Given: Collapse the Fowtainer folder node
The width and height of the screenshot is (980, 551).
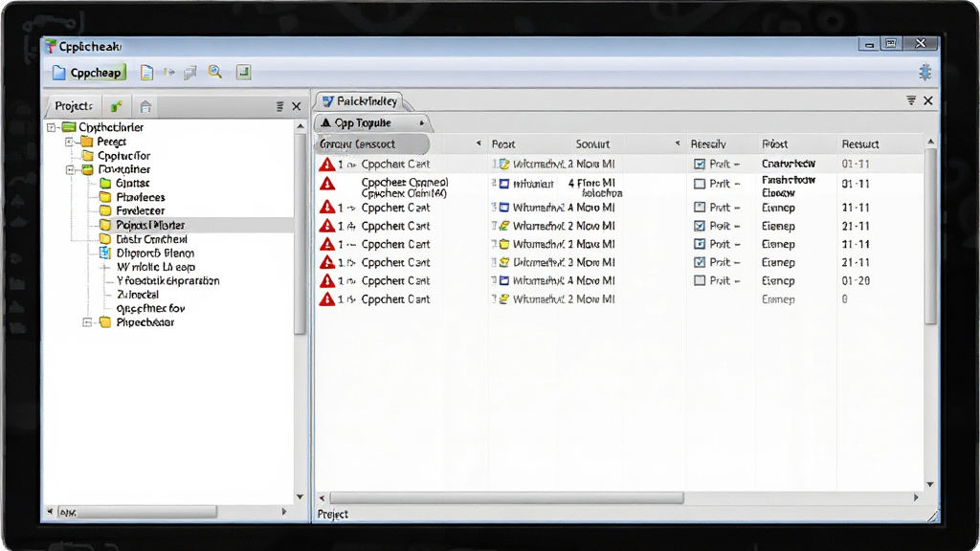Looking at the screenshot, I should click(70, 169).
